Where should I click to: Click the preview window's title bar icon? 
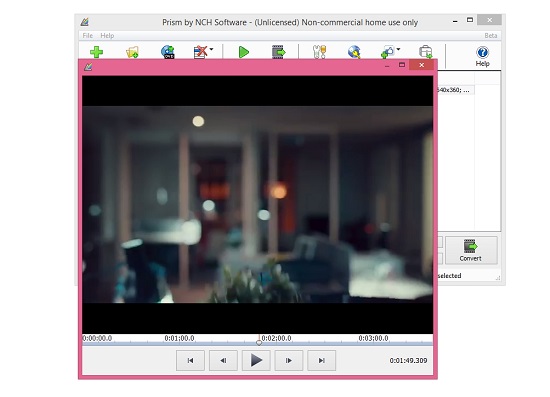coord(88,66)
